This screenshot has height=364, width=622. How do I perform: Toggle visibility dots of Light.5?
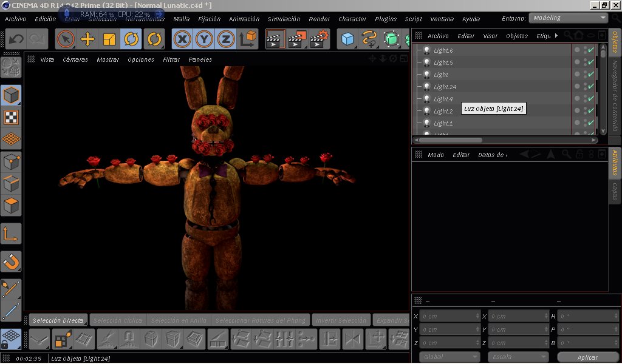coord(584,62)
